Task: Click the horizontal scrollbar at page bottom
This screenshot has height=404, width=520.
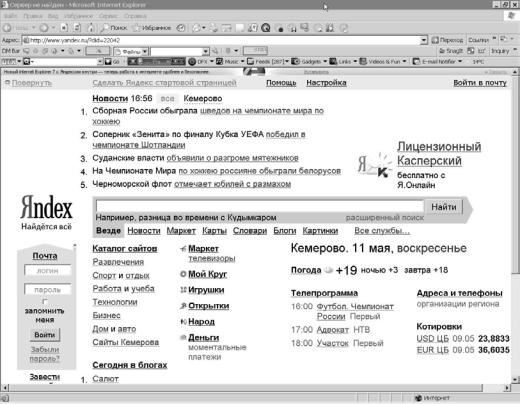Action: 247,388
